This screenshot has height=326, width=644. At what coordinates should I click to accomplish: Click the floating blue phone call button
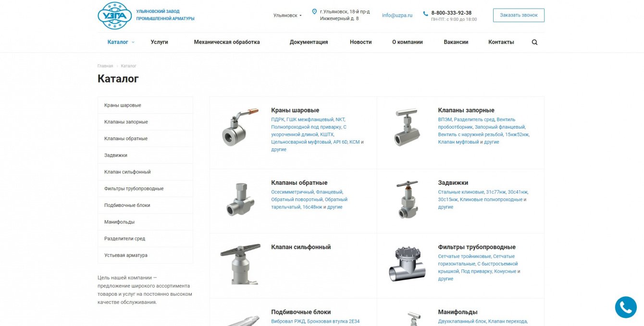tap(626, 307)
